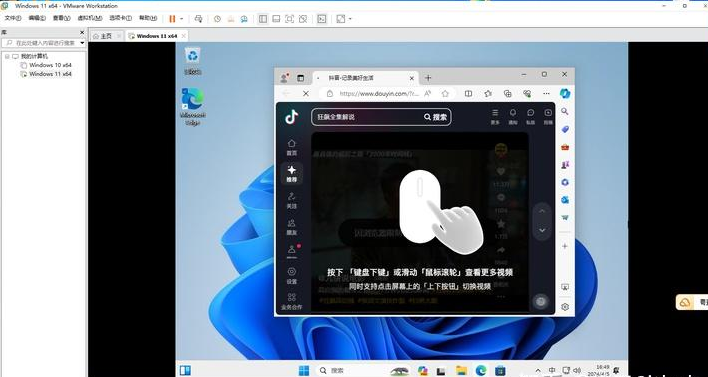The image size is (708, 377).
Task: Select 推荐 in the Douyin sidebar
Action: (x=292, y=174)
